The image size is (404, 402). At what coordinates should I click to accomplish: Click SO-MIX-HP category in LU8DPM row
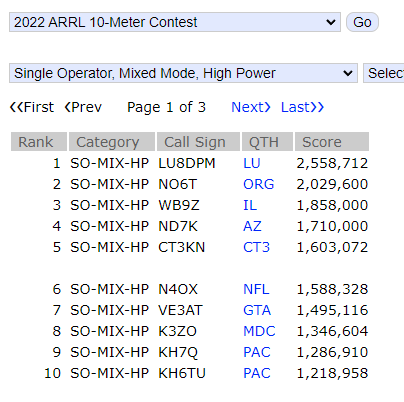point(109,163)
